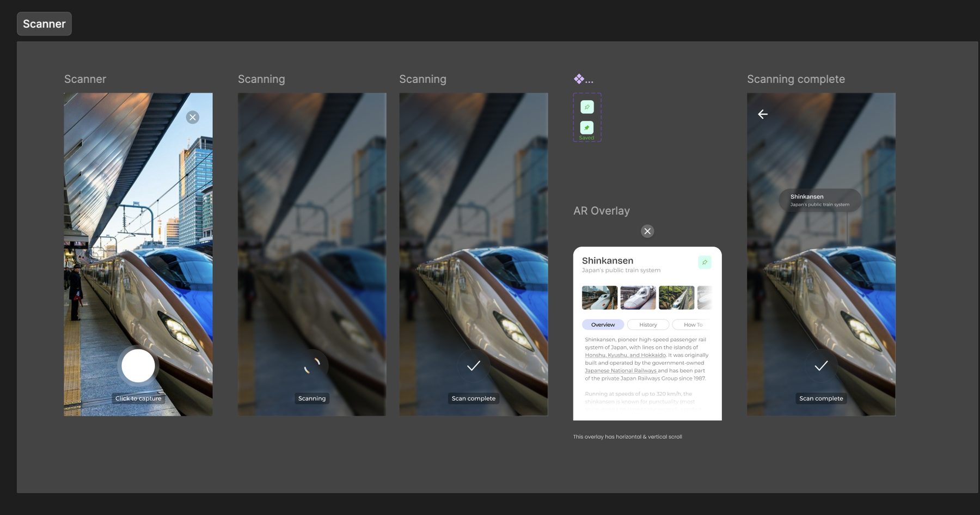Click the unsaved pin icon variant
Viewport: 980px width, 515px height.
tap(587, 107)
